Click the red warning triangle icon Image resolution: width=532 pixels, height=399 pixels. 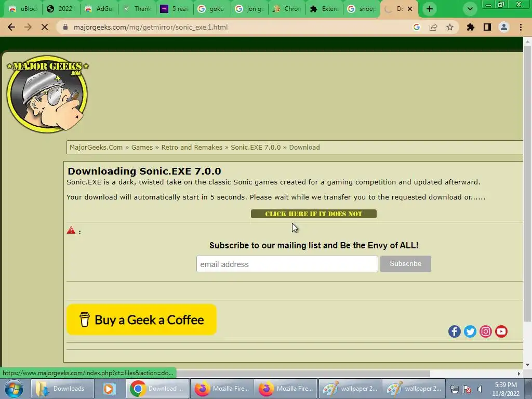pos(71,230)
